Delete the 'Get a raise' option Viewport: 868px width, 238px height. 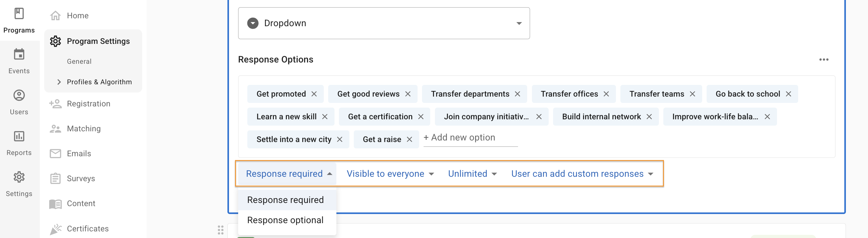pos(409,140)
